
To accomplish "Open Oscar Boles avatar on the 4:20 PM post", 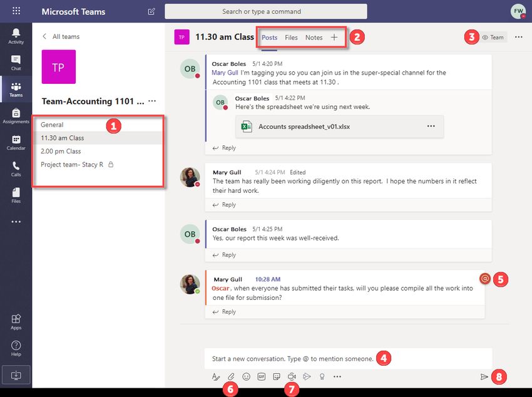I will (x=190, y=68).
